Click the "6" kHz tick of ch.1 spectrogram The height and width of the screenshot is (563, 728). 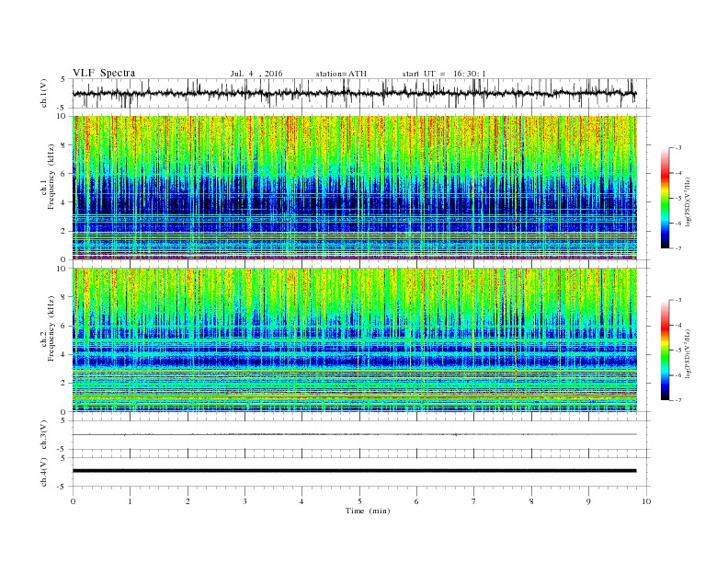tap(64, 173)
